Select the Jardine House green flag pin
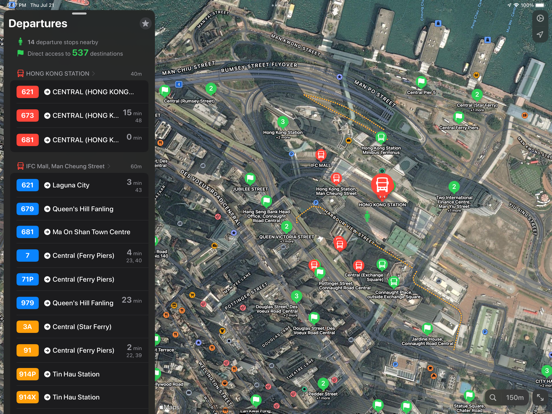This screenshot has height=414, width=552. (427, 328)
